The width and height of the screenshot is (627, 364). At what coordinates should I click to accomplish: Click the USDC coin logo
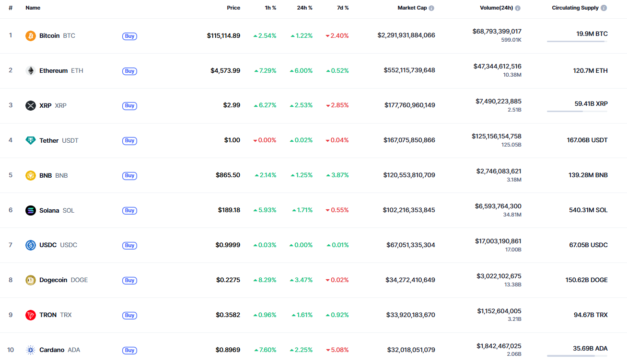pos(31,245)
